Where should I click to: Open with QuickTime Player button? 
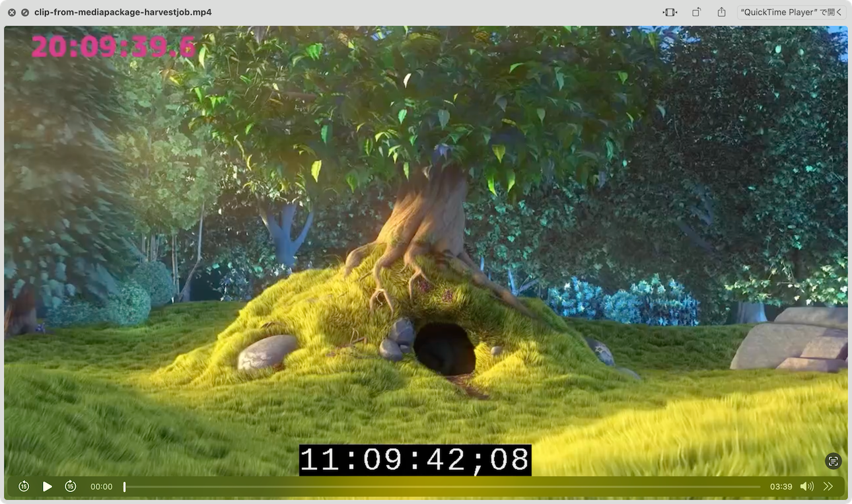[791, 12]
